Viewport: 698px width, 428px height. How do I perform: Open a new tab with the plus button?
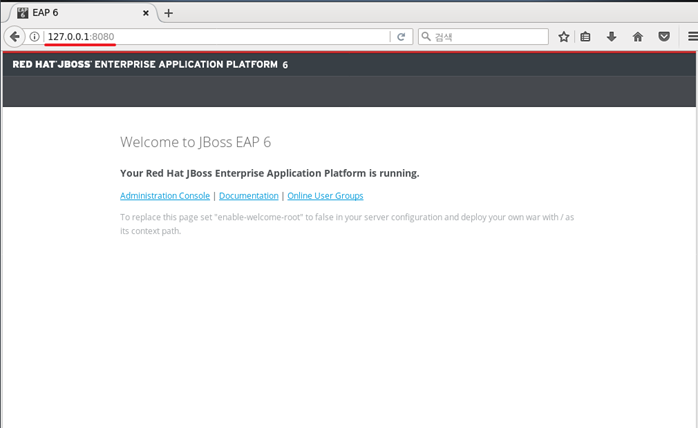pyautogui.click(x=168, y=13)
